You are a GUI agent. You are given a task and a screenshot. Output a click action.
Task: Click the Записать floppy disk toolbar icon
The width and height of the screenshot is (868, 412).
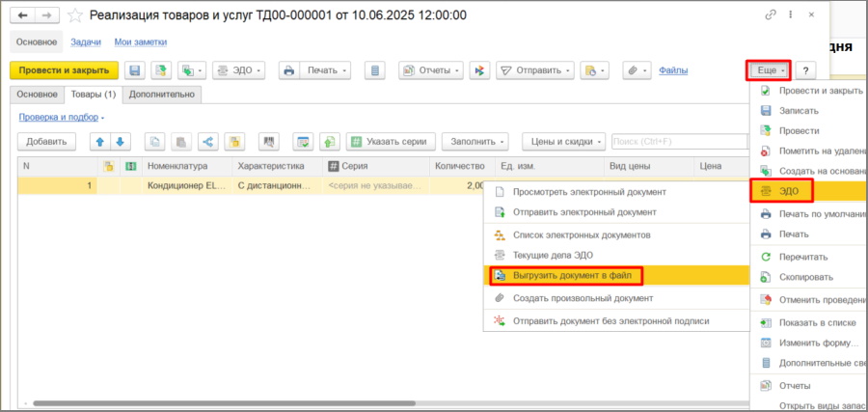pyautogui.click(x=134, y=70)
